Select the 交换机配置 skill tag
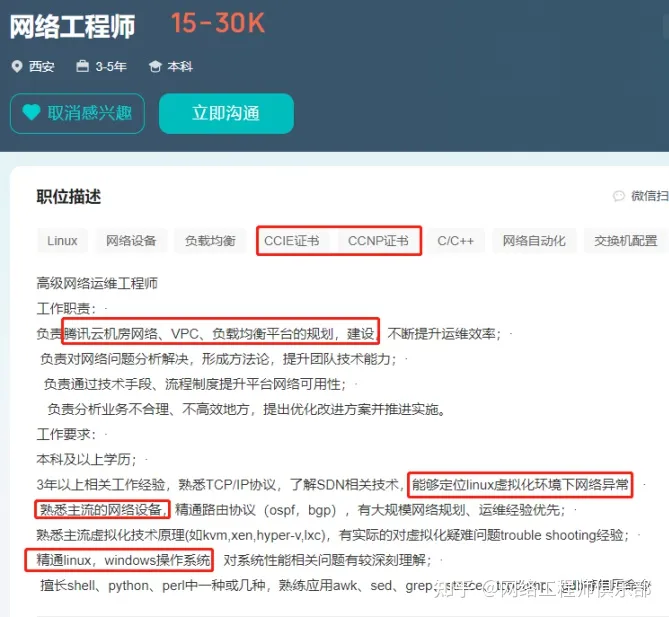Image resolution: width=669 pixels, height=617 pixels. pyautogui.click(x=626, y=241)
